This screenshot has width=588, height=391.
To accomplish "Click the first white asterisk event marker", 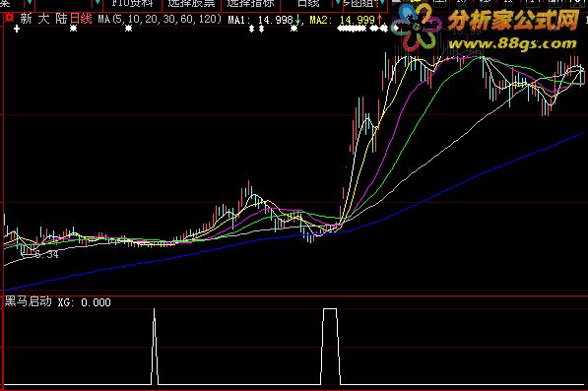I will coord(74,29).
